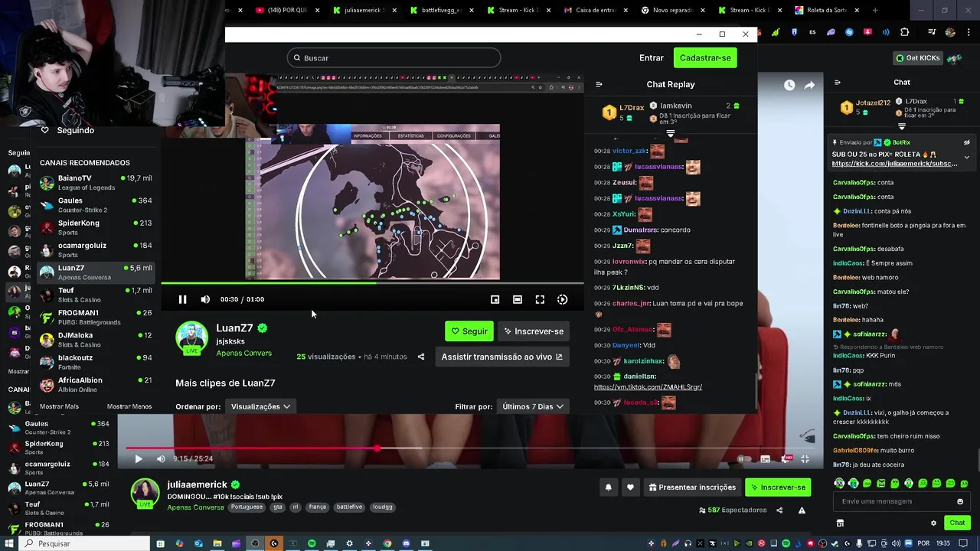Switch to the Roleta da Sorte tab
Viewport: 980px width, 551px height.
coord(827,10)
